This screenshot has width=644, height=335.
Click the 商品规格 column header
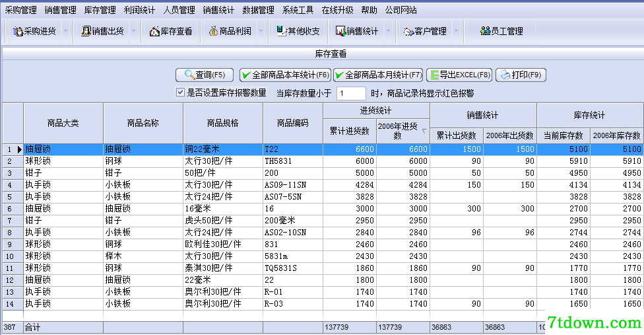click(x=222, y=123)
